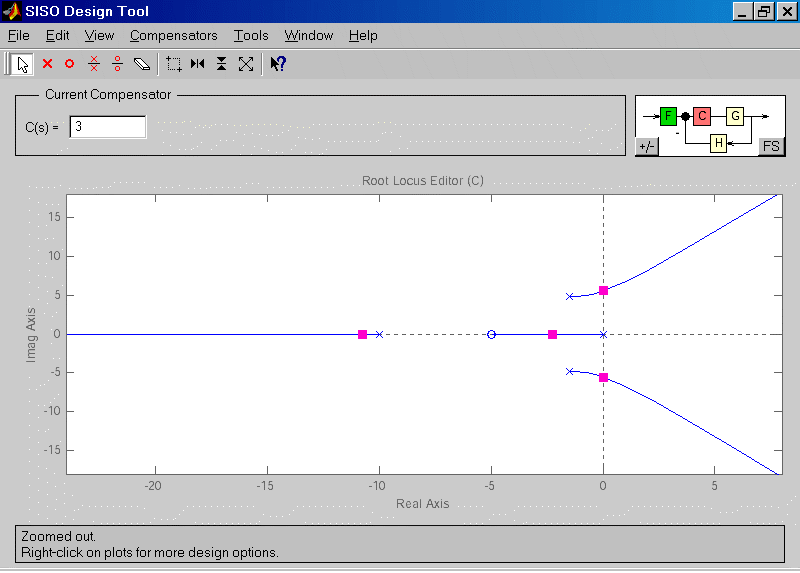This screenshot has height=573, width=800.
Task: Select the arrow pointer tool
Action: (22, 64)
